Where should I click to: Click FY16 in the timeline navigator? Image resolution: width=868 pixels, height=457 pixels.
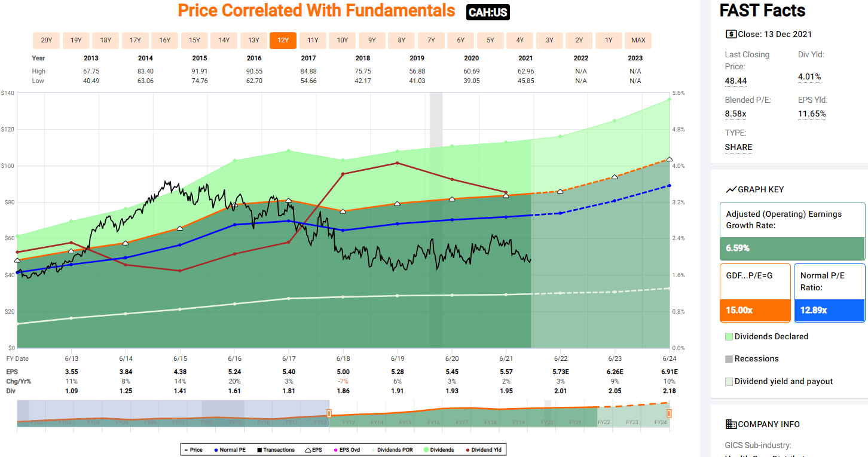tap(433, 422)
